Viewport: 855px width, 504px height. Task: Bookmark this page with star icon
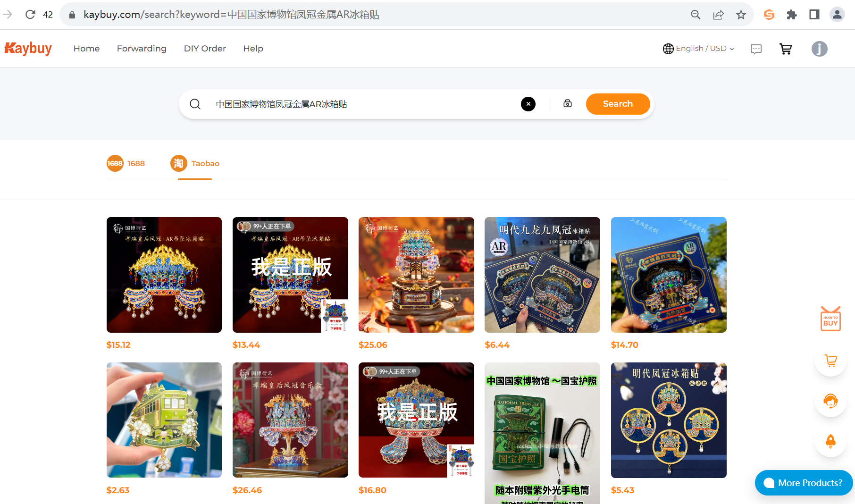741,15
